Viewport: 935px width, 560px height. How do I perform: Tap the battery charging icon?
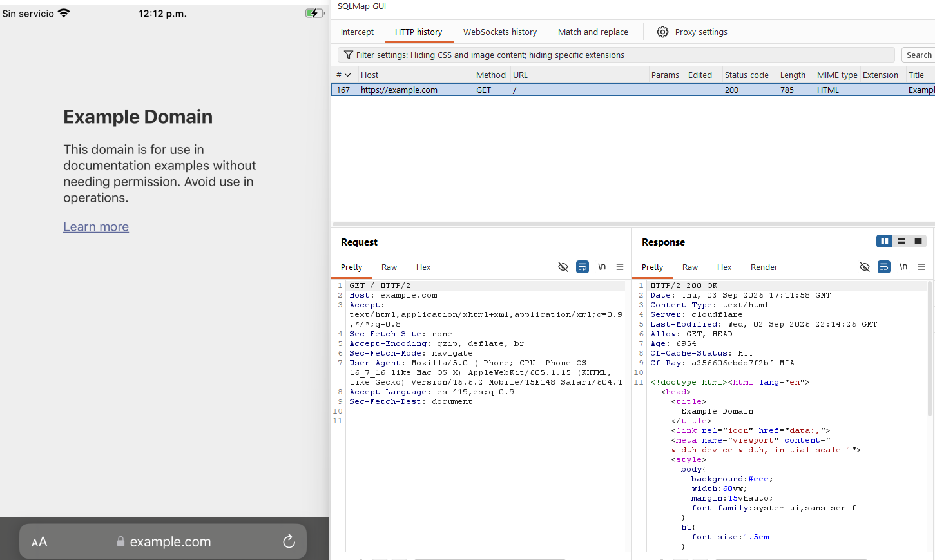pyautogui.click(x=314, y=14)
